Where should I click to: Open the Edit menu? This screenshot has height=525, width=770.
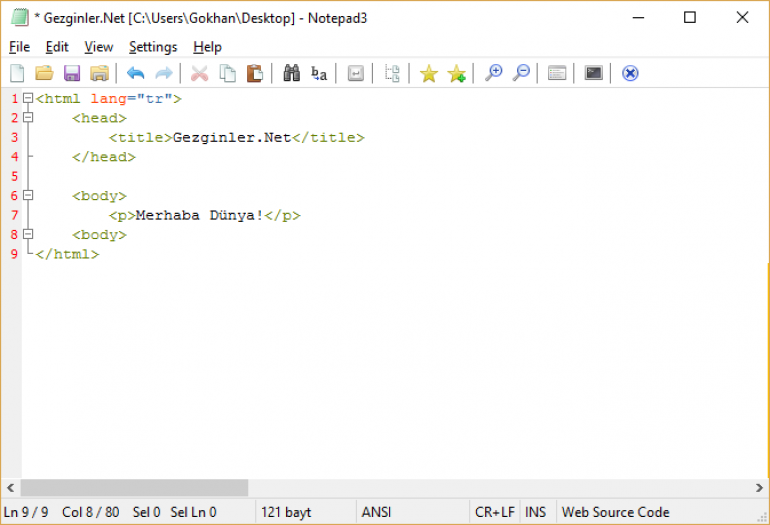(x=57, y=47)
